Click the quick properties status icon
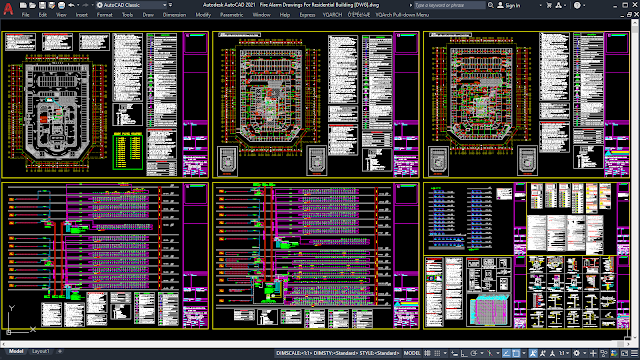This screenshot has width=640, height=360. click(604, 353)
